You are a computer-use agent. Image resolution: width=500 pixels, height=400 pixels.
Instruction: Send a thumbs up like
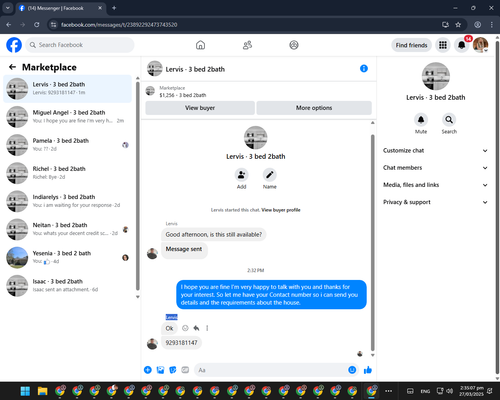(368, 370)
